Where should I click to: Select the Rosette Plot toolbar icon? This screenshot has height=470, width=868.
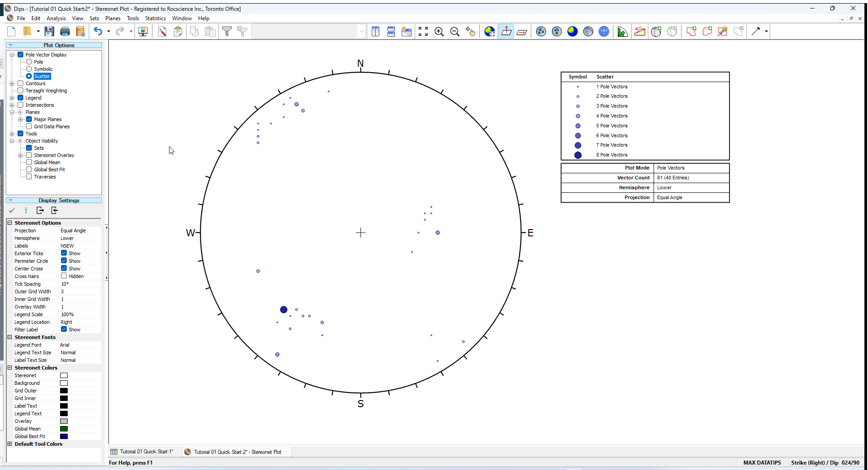(623, 31)
